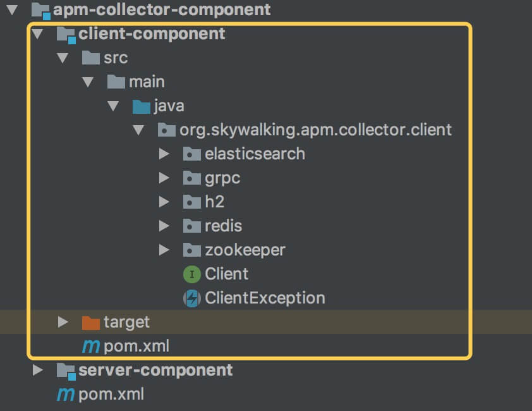Expand the redis package

click(x=164, y=226)
